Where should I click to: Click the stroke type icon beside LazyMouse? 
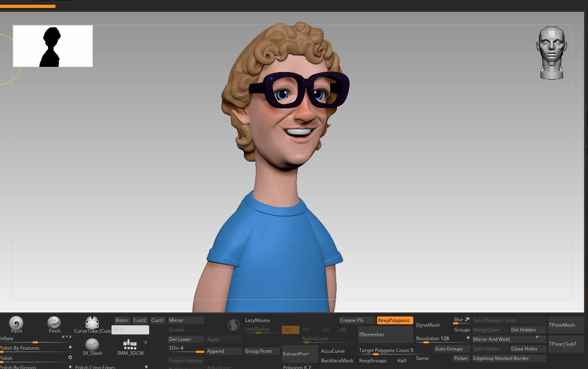pos(234,325)
